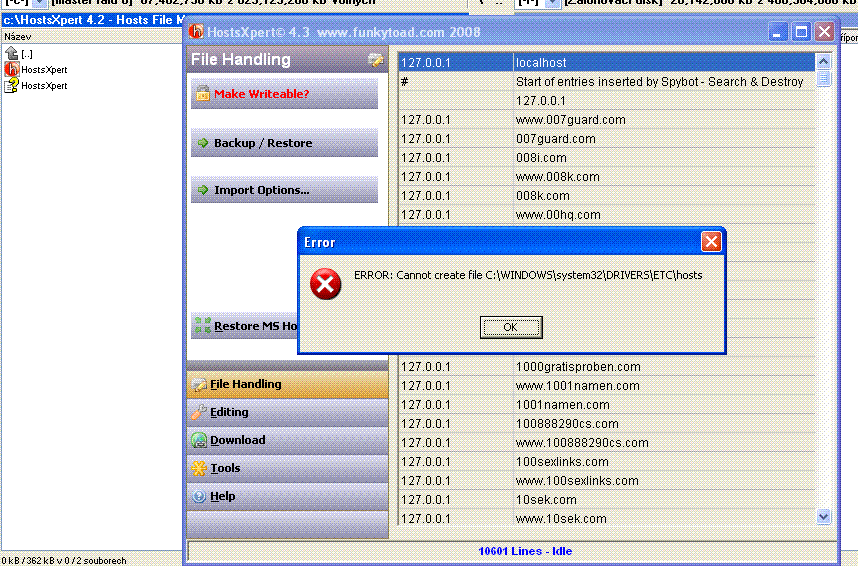Image resolution: width=858 pixels, height=566 pixels.
Task: Select the HostsXpert help file icon in list
Action: point(11,85)
